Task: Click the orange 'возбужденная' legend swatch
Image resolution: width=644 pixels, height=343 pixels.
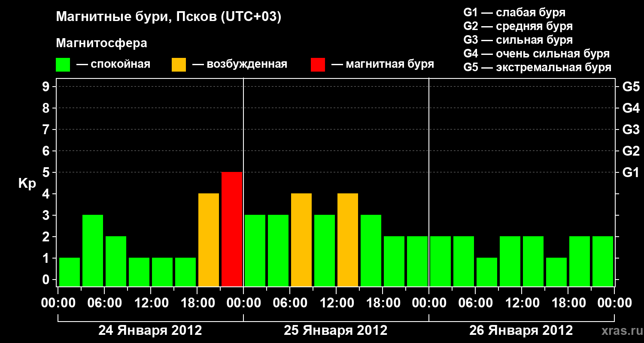Action: (x=179, y=65)
